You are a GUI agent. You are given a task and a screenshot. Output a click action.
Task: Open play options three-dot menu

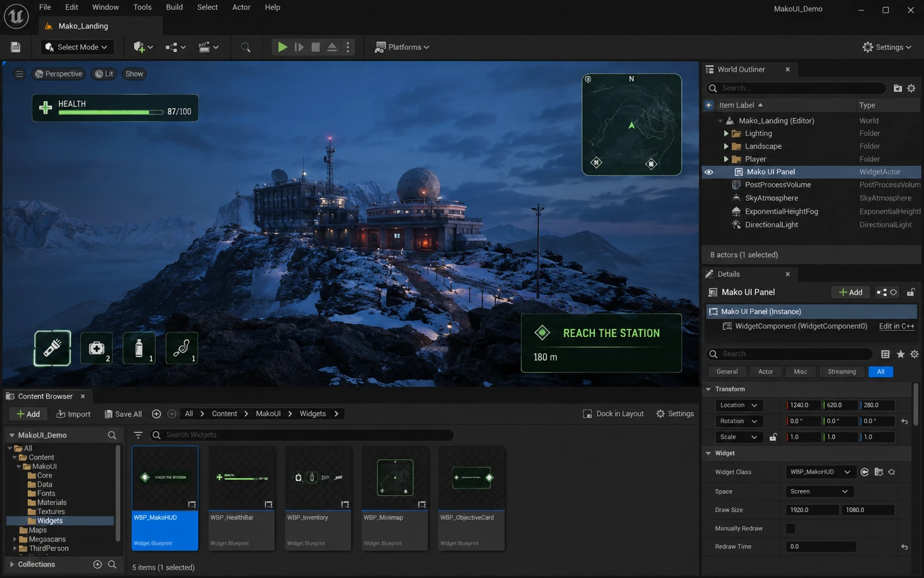348,47
